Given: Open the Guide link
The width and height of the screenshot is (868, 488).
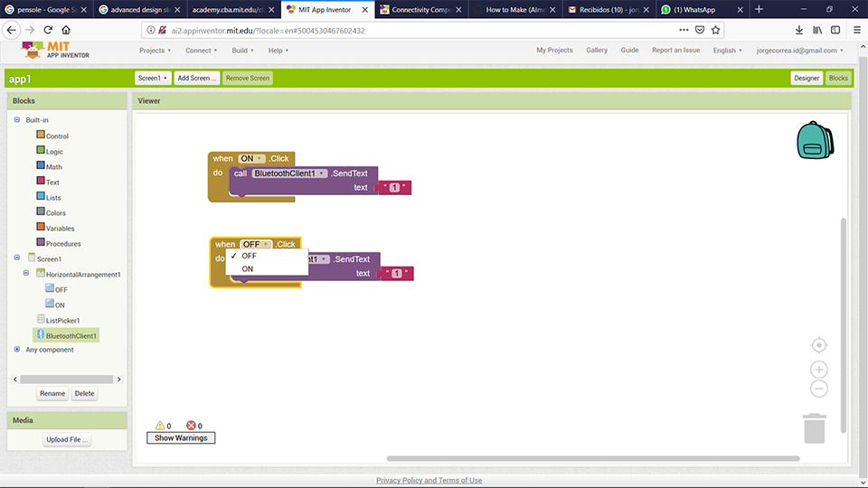Looking at the screenshot, I should [x=629, y=50].
